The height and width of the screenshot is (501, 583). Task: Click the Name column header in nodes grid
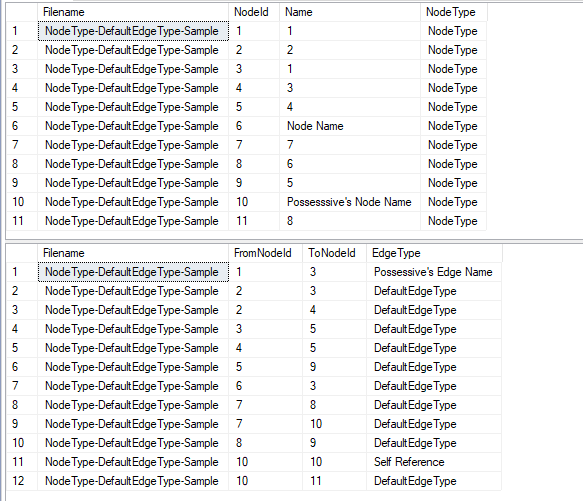click(x=350, y=12)
